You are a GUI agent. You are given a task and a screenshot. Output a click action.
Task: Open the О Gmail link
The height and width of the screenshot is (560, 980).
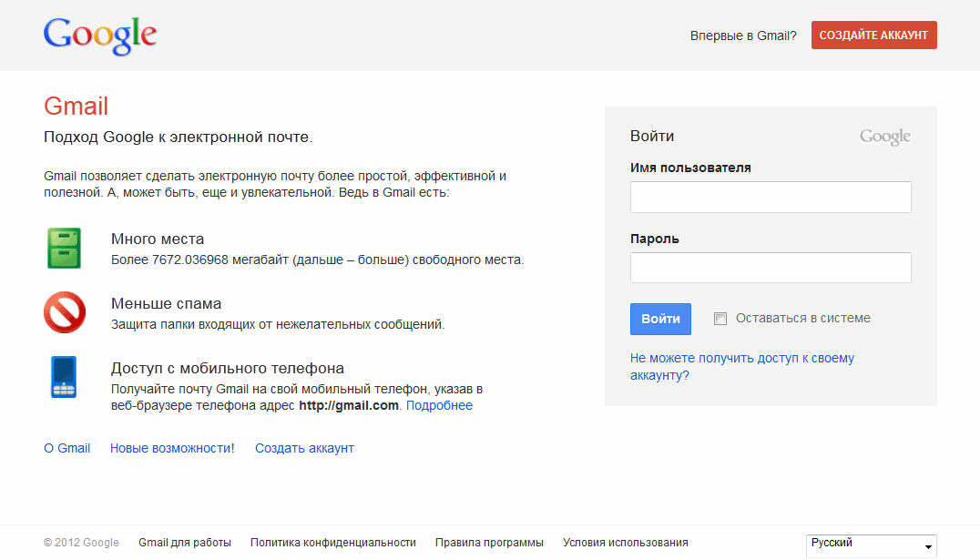tap(66, 448)
